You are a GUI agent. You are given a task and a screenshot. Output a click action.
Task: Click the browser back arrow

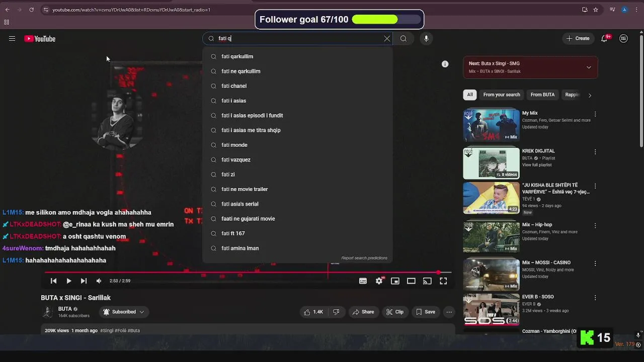point(7,10)
